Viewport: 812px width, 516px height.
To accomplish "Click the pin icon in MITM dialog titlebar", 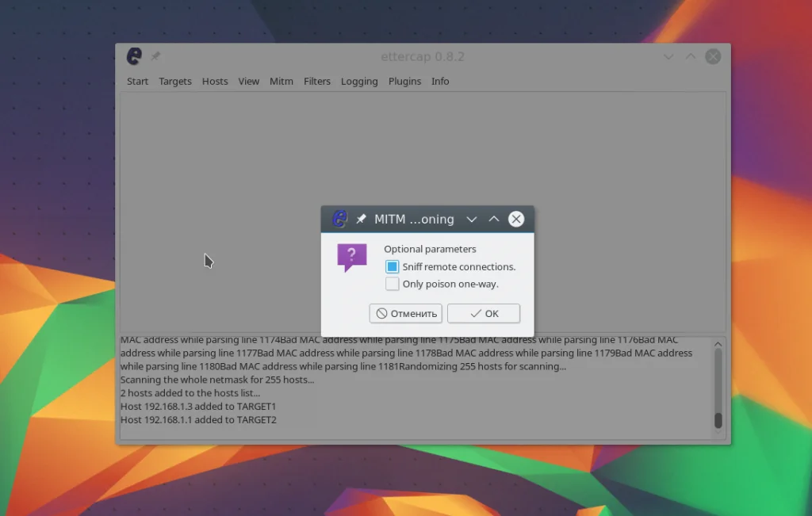I will [x=361, y=219].
